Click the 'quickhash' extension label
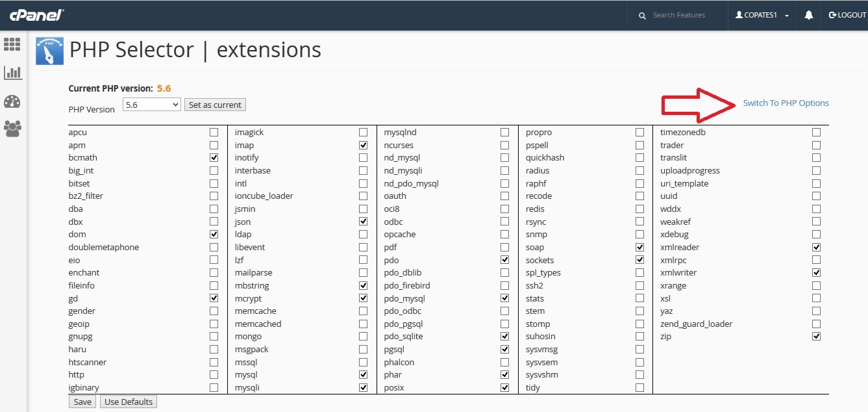Image resolution: width=868 pixels, height=412 pixels. coord(545,158)
